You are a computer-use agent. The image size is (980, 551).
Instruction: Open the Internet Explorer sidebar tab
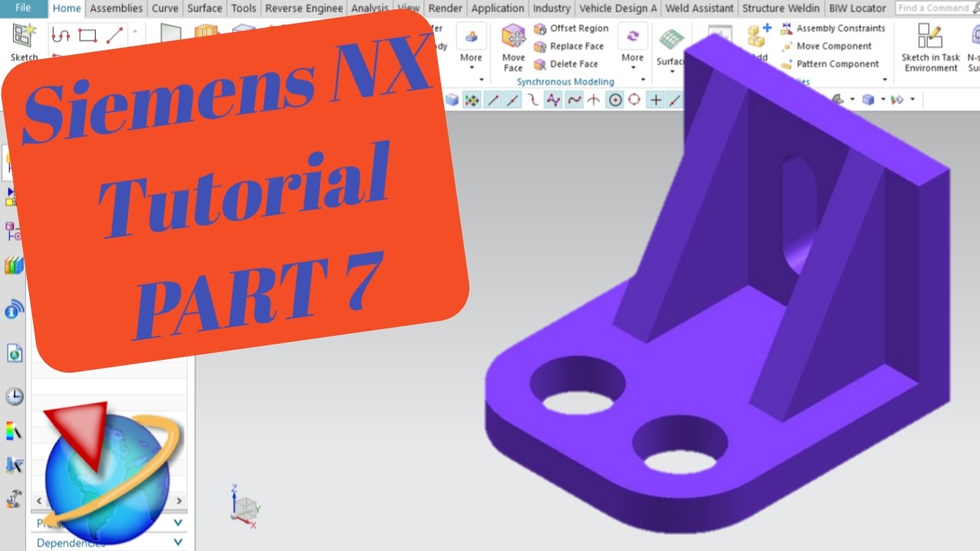(x=14, y=353)
